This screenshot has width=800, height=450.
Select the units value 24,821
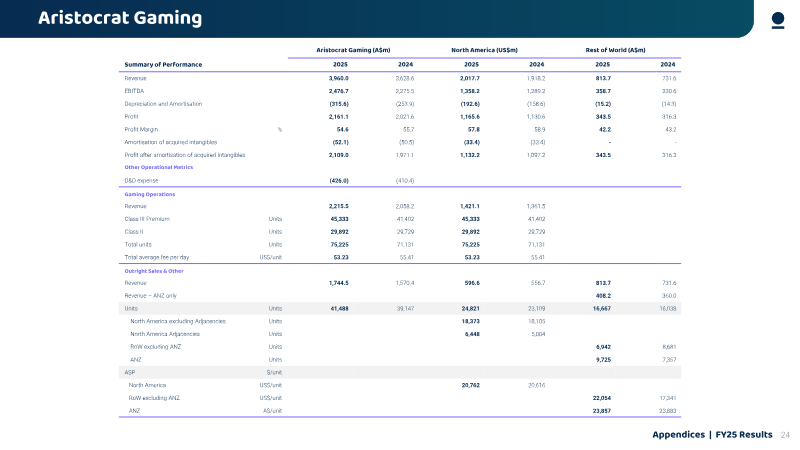[x=471, y=309]
